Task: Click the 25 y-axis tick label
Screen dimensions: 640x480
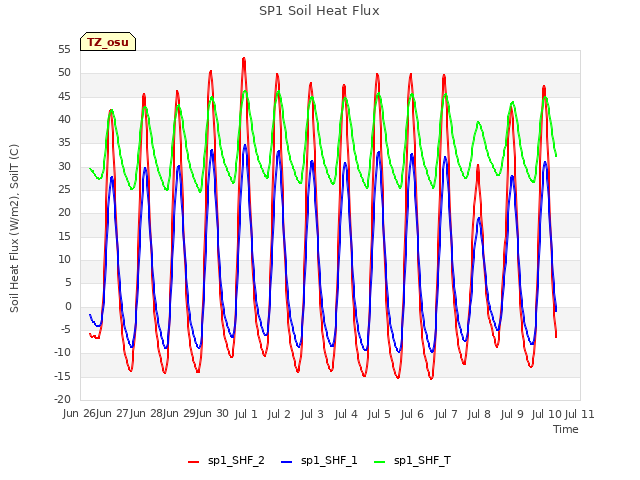Action: coord(64,189)
